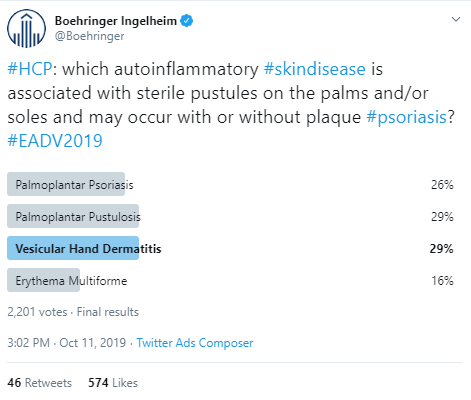Open the #HCP hashtag
The height and width of the screenshot is (400, 471).
pyautogui.click(x=30, y=69)
